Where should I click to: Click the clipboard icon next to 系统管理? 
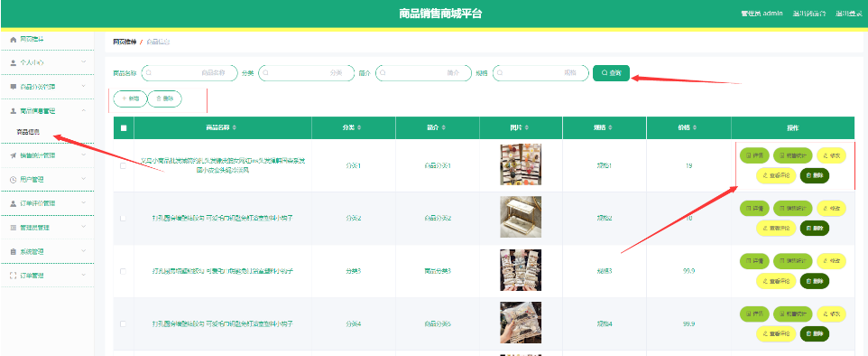coord(14,251)
